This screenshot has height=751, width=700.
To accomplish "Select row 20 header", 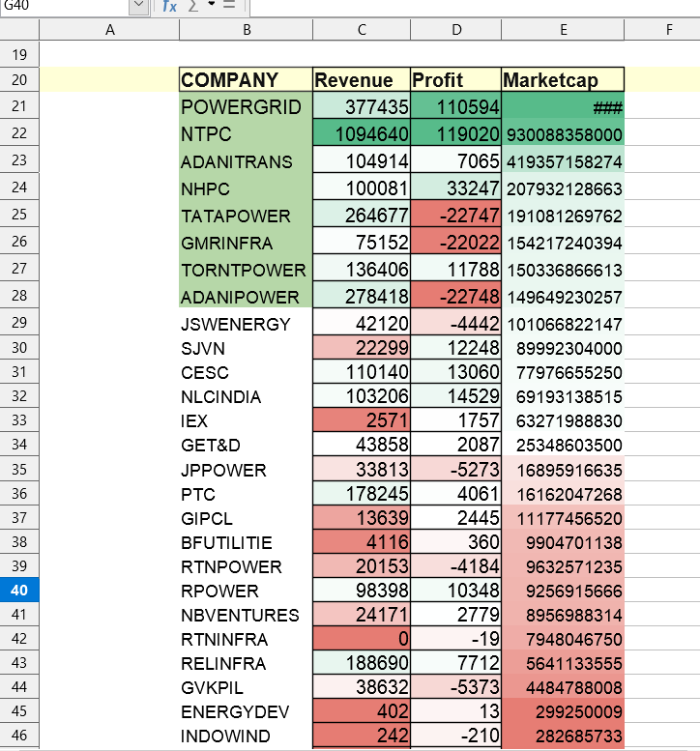I will (19, 79).
